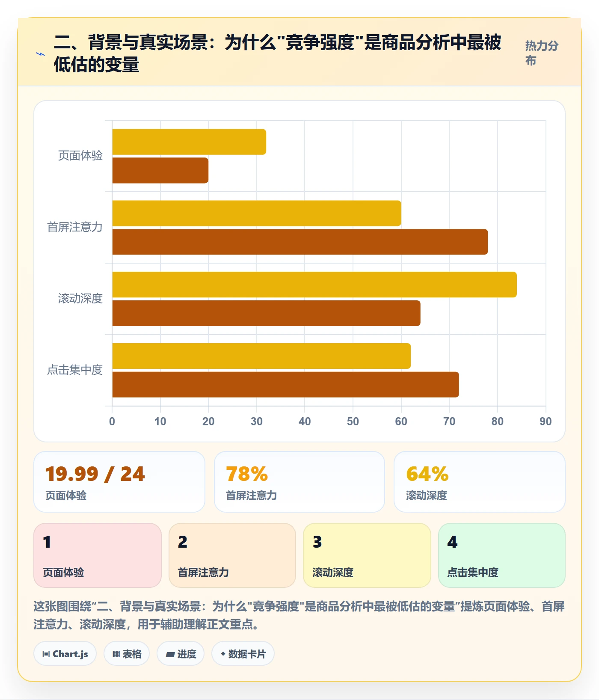Click the brown bar for 点击集中度
Viewport: 599px width, 700px height.
click(285, 385)
